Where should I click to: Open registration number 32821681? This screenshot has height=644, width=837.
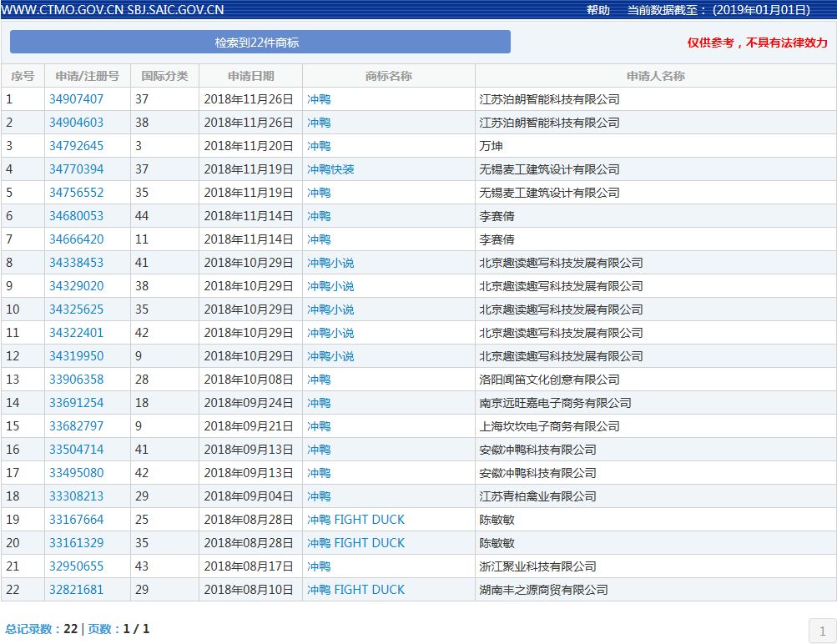76,590
